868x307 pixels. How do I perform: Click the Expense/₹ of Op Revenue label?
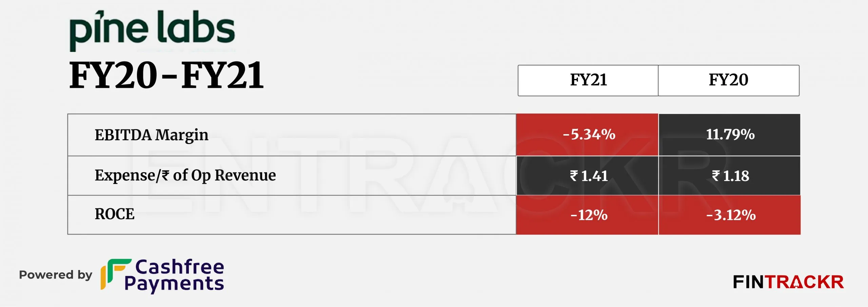tap(185, 176)
